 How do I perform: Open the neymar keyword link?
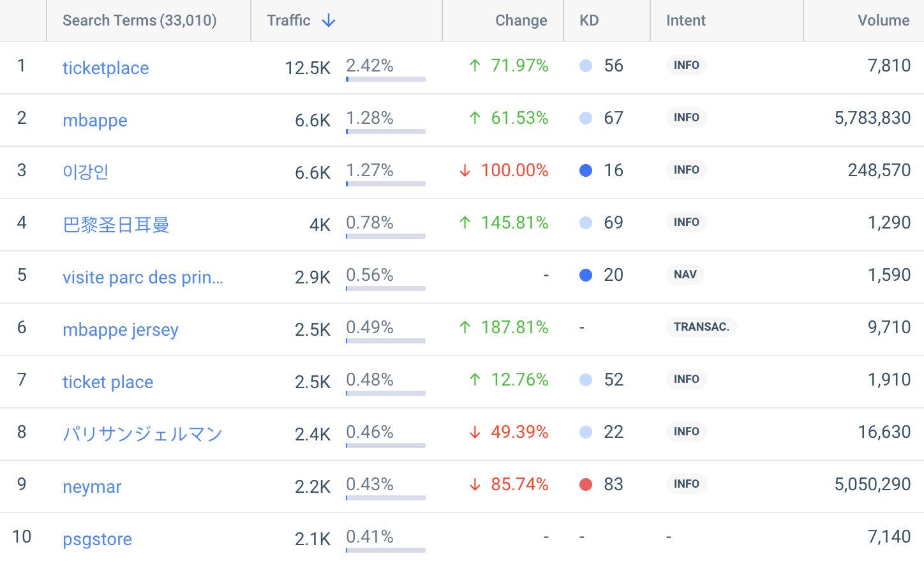click(91, 486)
